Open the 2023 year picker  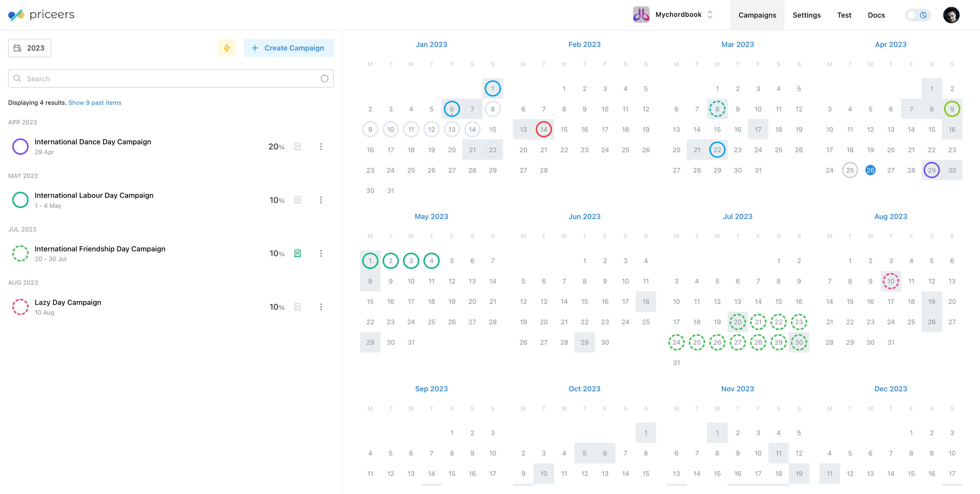click(30, 48)
